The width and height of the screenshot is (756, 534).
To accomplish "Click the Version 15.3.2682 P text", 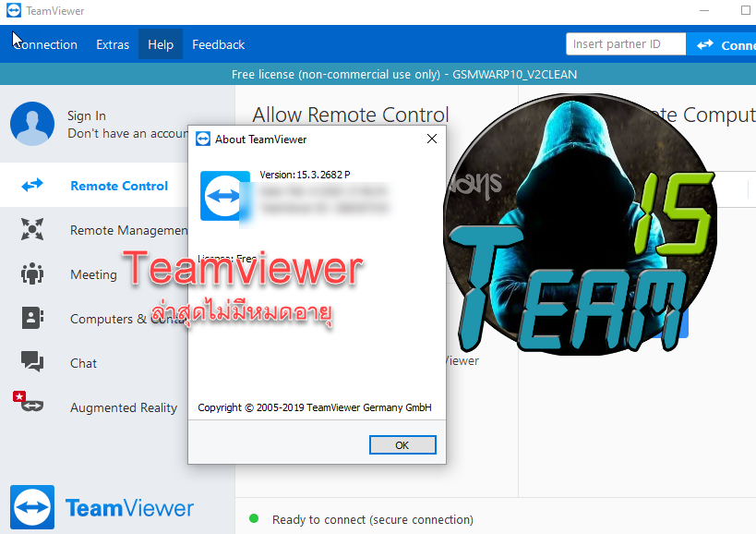I will click(305, 175).
